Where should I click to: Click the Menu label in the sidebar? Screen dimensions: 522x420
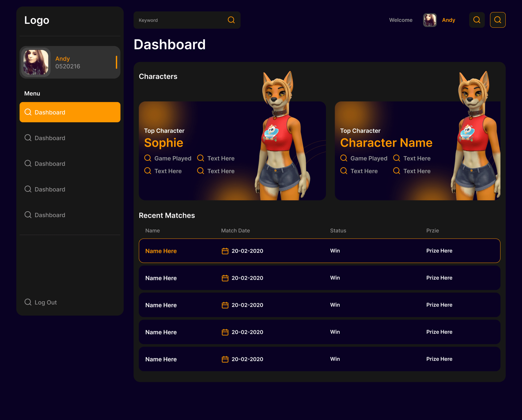click(32, 94)
